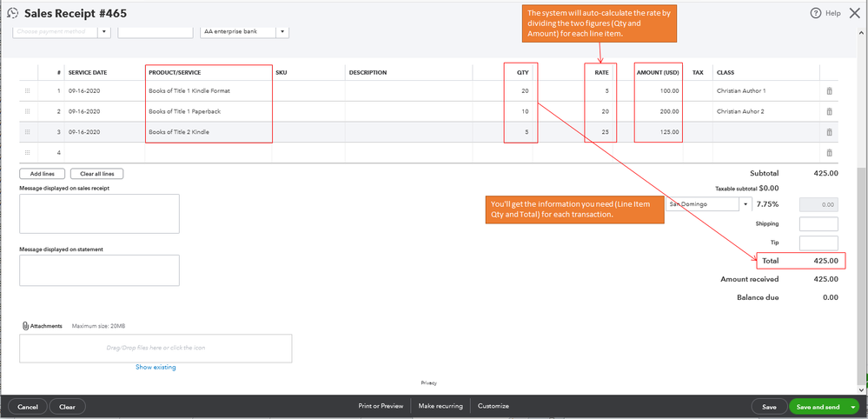Click the Save button
This screenshot has width=868, height=419.
tap(769, 407)
